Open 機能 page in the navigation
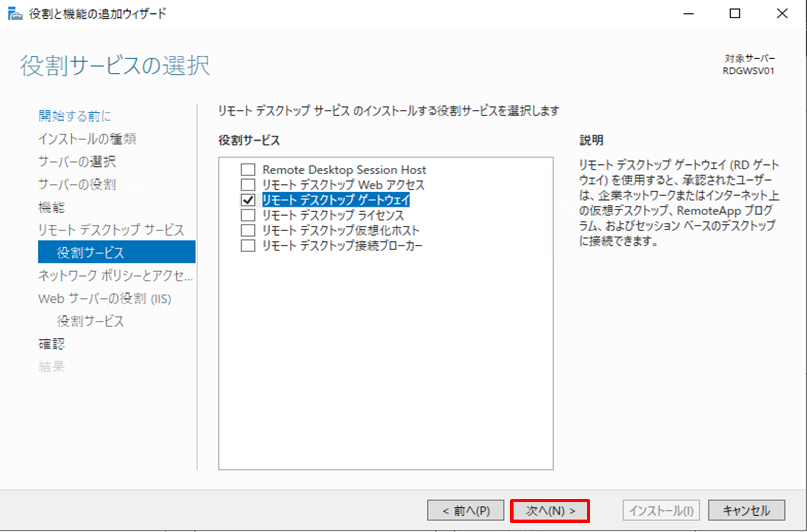807x532 pixels. pos(51,207)
